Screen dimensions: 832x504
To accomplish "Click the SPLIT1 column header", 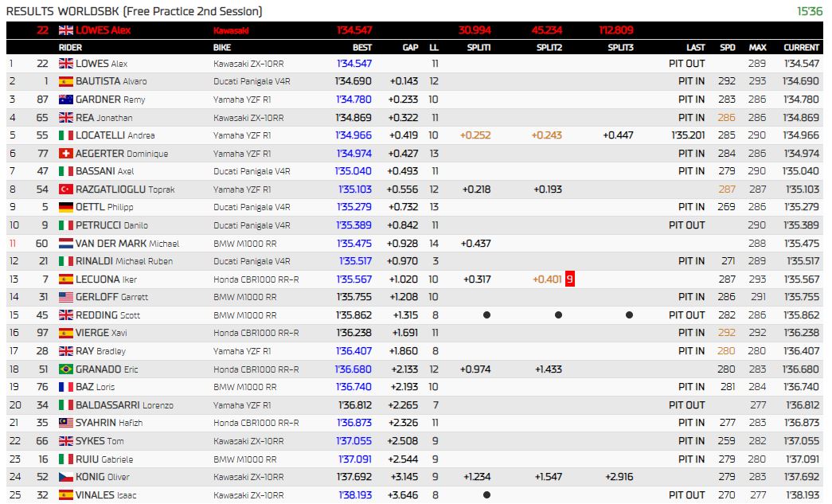I will coord(478,48).
